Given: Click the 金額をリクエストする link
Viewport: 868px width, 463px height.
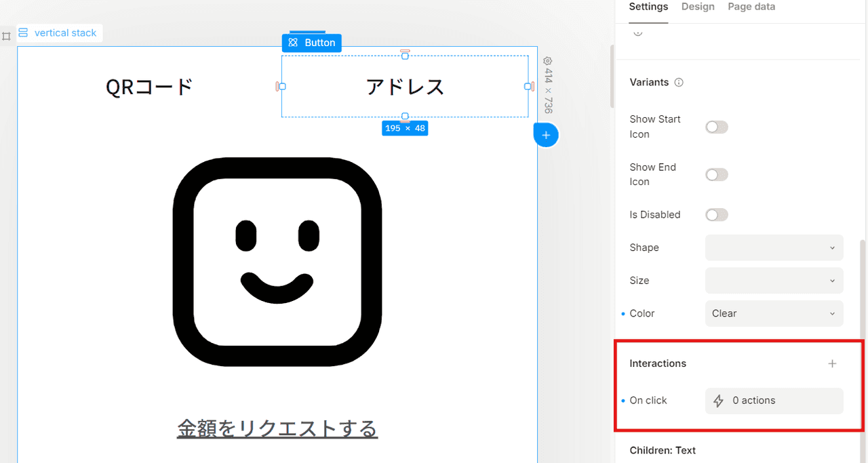Looking at the screenshot, I should [x=277, y=428].
